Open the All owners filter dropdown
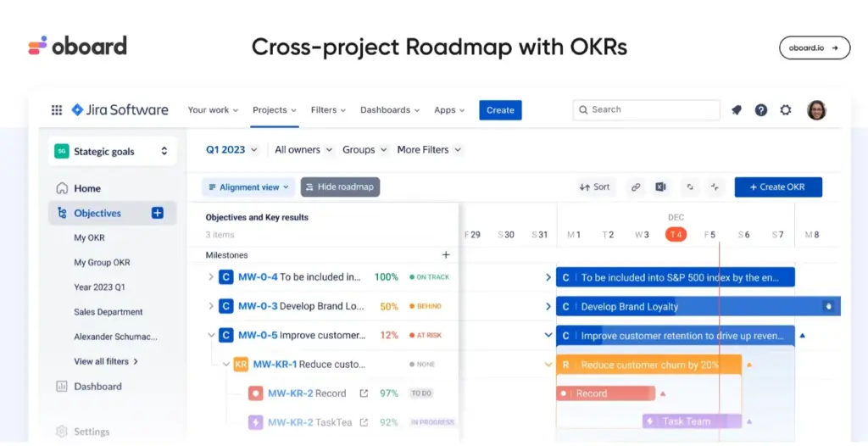The image size is (868, 446). 304,149
